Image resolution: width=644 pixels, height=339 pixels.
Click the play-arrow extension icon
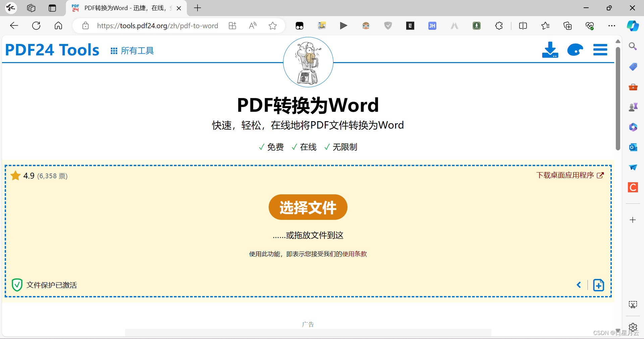coord(343,26)
